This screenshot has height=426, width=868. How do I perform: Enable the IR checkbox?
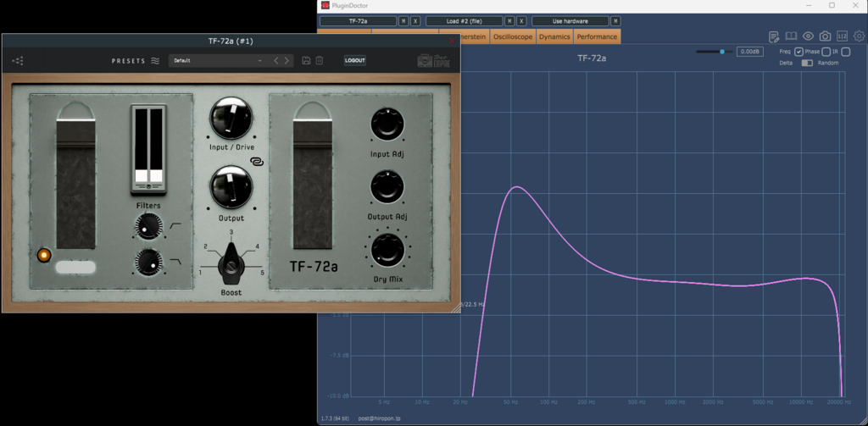[x=845, y=52]
